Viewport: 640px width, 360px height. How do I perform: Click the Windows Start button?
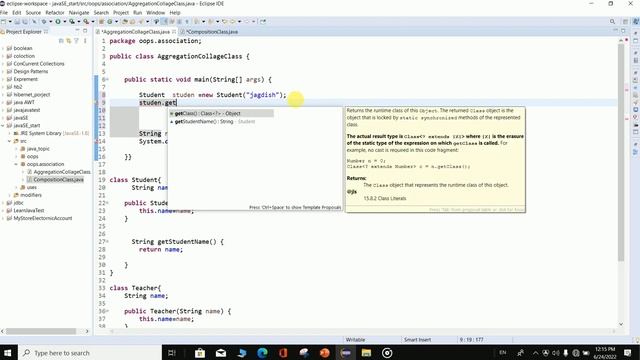pos(8,353)
